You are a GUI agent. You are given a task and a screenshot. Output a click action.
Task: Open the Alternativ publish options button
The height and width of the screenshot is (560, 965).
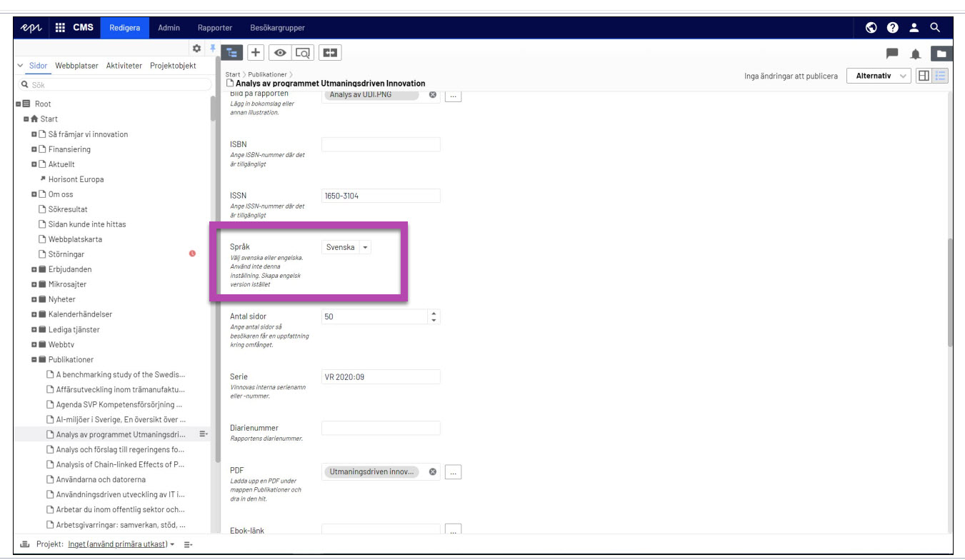[878, 76]
